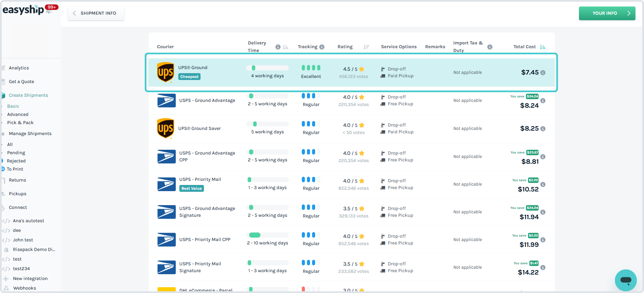Proceed to Your Info step
This screenshot has height=293, width=644.
click(x=607, y=13)
